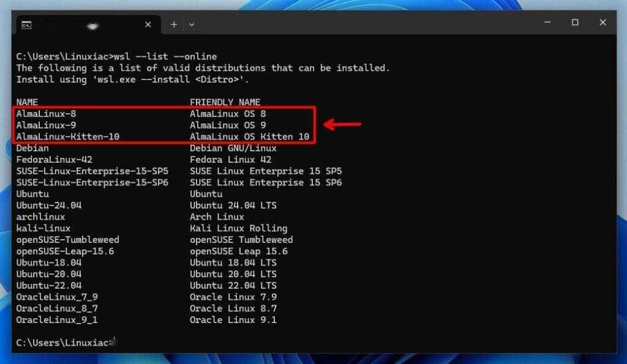627x364 pixels.
Task: Click 'AlmaLinux OS Kitten 10' text
Action: pos(250,136)
